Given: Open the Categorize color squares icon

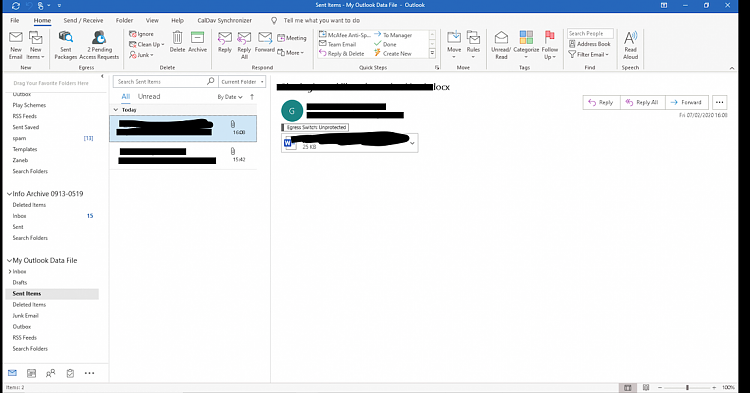Looking at the screenshot, I should pos(526,45).
